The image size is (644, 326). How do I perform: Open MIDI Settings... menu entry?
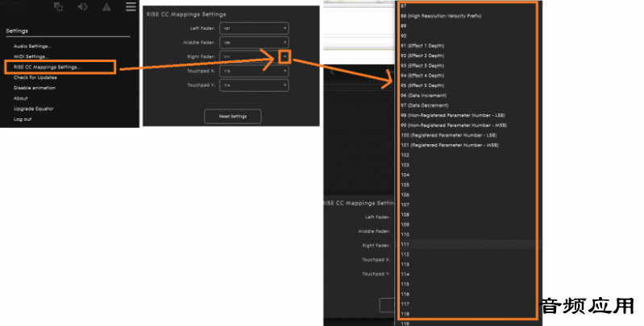click(31, 56)
